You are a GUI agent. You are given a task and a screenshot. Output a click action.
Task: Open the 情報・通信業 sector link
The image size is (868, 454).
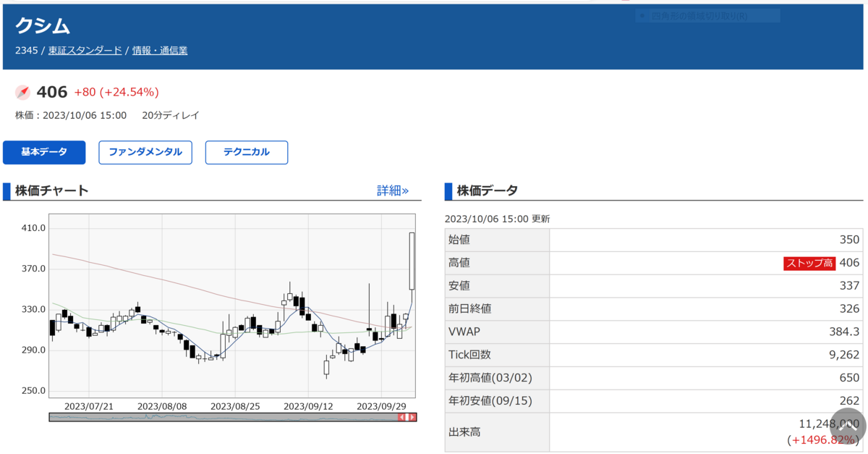tap(160, 51)
